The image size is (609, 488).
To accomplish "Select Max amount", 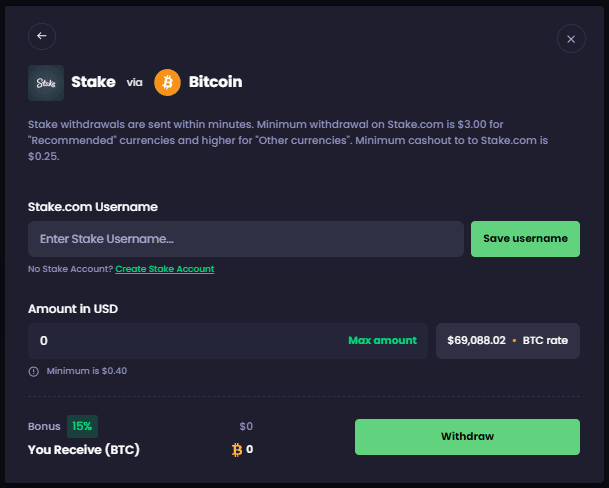I will click(382, 341).
